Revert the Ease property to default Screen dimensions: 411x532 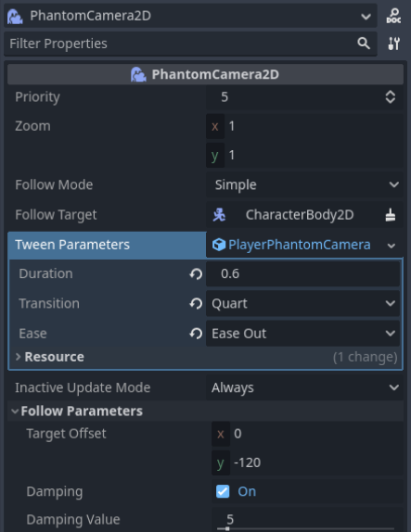(x=196, y=334)
